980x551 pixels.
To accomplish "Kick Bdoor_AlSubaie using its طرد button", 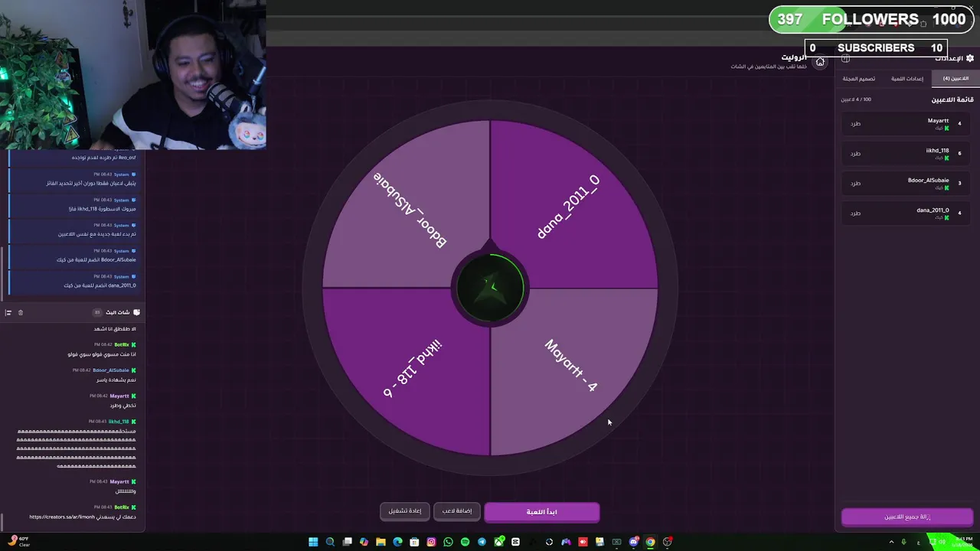I will [x=855, y=183].
